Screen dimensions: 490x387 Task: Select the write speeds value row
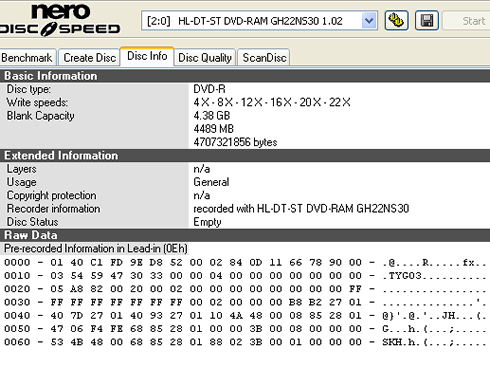pos(272,102)
